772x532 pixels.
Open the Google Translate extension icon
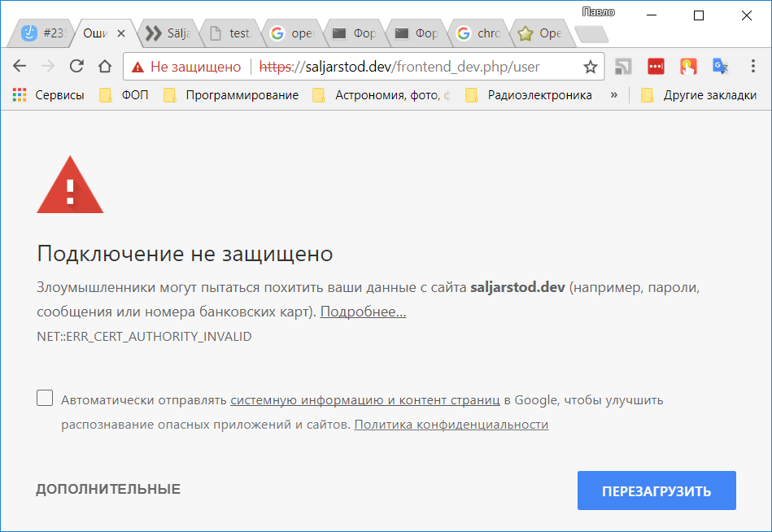click(x=720, y=67)
